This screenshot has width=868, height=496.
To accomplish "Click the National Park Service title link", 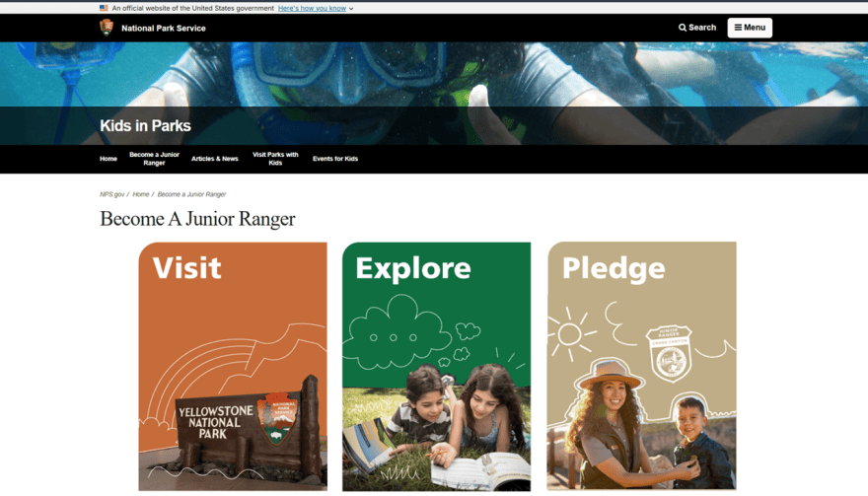I will (x=164, y=29).
